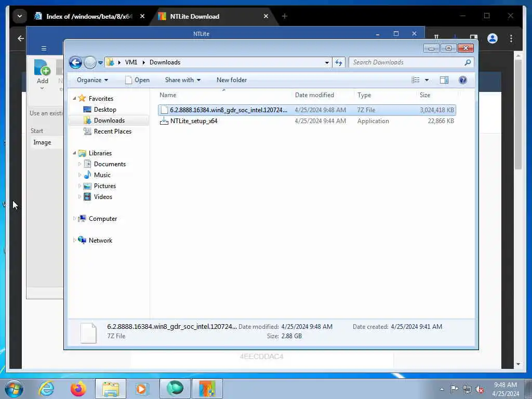Click the Open toolbar button
This screenshot has height=399, width=532.
[137, 80]
